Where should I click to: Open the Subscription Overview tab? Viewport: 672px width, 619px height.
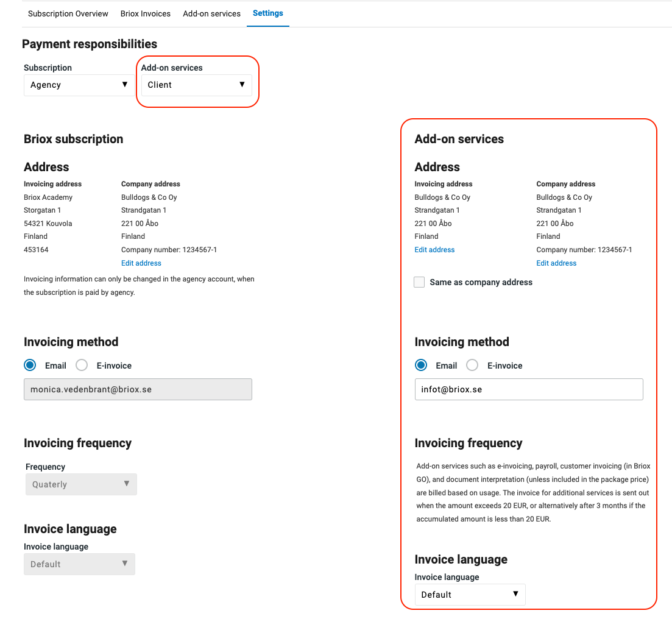point(68,13)
